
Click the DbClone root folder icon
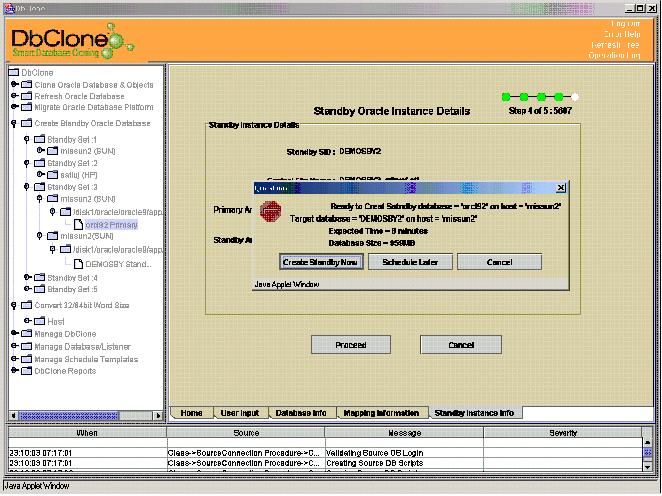[x=14, y=73]
